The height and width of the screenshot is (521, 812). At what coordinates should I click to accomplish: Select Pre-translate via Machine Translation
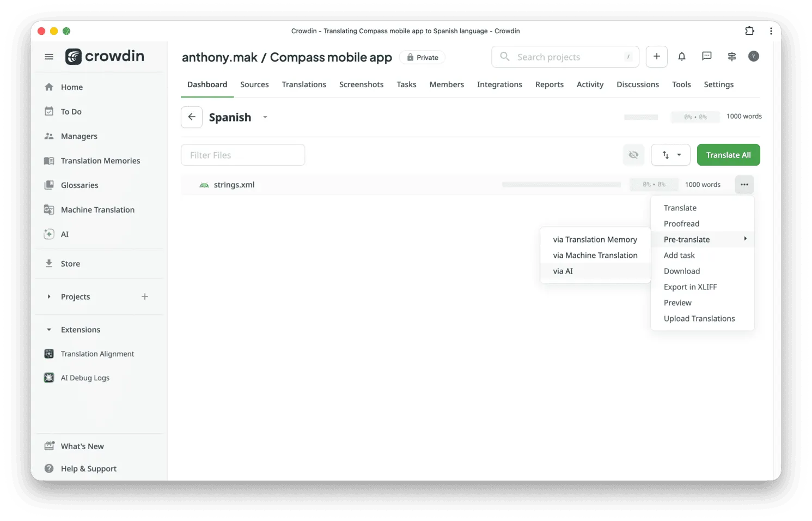(595, 255)
